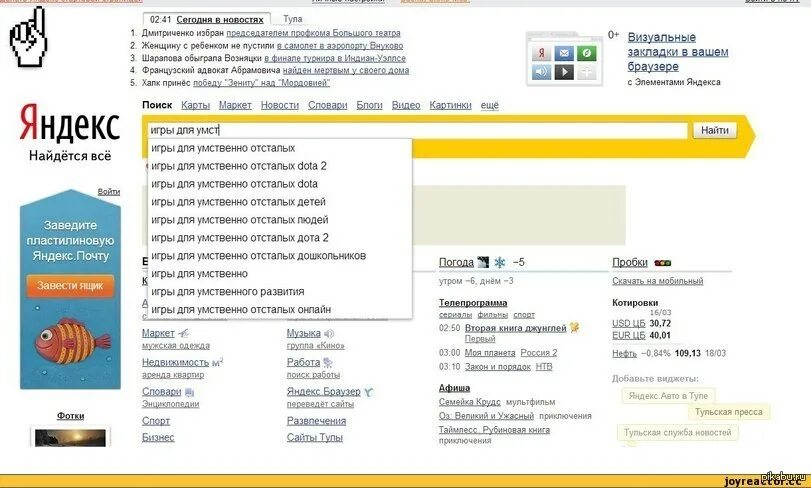Open the Сайты Тулы link
Viewport: 811px width, 488px height.
[314, 437]
